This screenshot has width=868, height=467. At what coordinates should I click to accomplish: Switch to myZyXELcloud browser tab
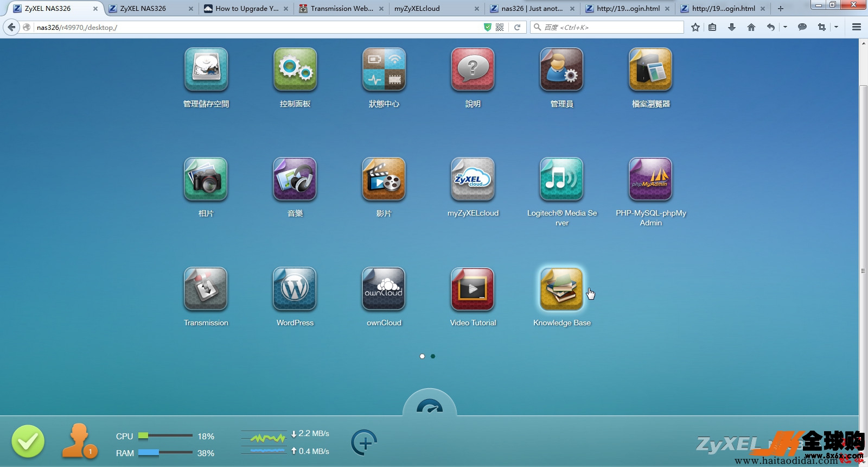(437, 9)
